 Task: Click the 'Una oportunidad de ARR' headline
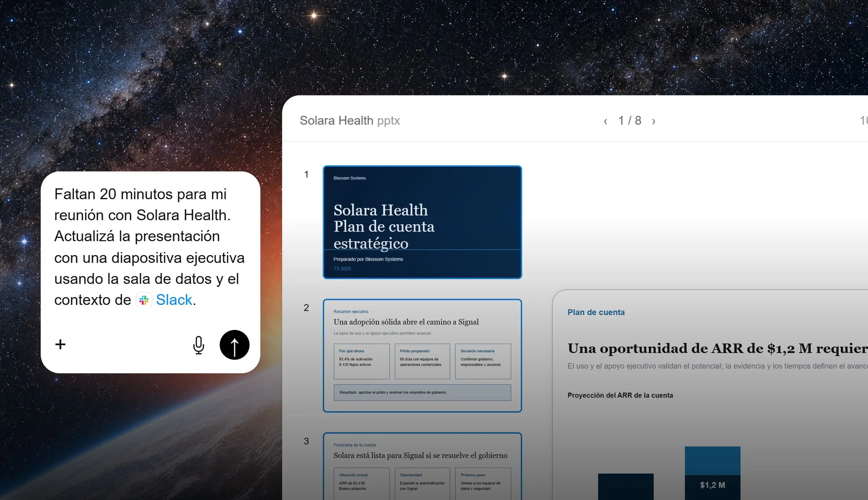click(x=717, y=348)
